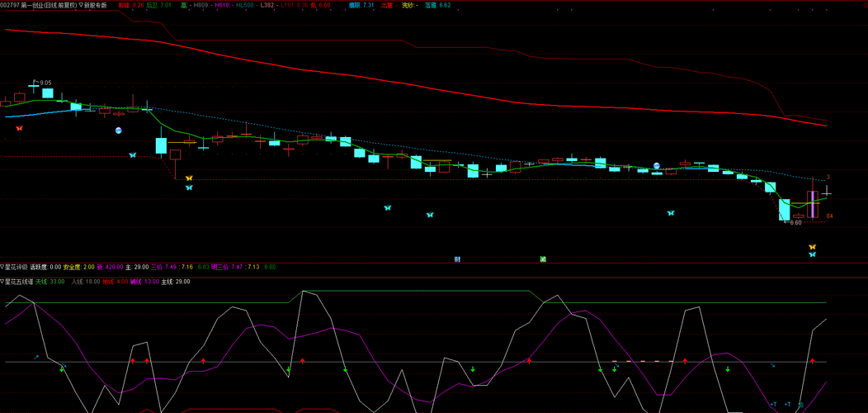The height and width of the screenshot is (413, 868).
Task: Click the 明三价: 7.47 readout
Action: click(227, 267)
